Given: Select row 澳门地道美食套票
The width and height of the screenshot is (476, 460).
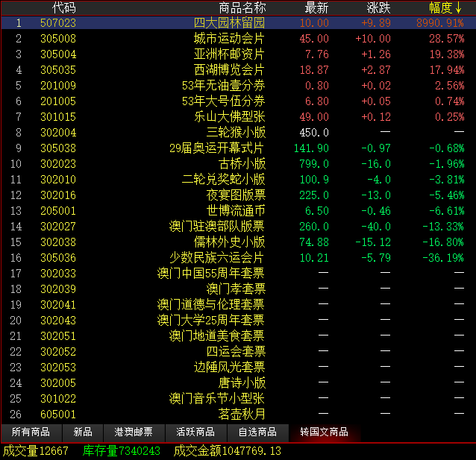Looking at the screenshot, I should (238, 336).
